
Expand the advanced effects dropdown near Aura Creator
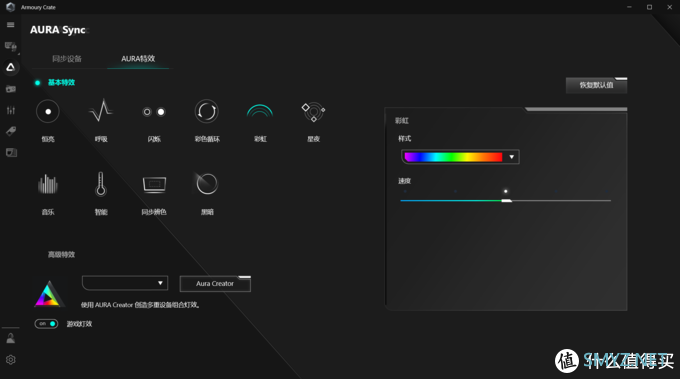(125, 283)
